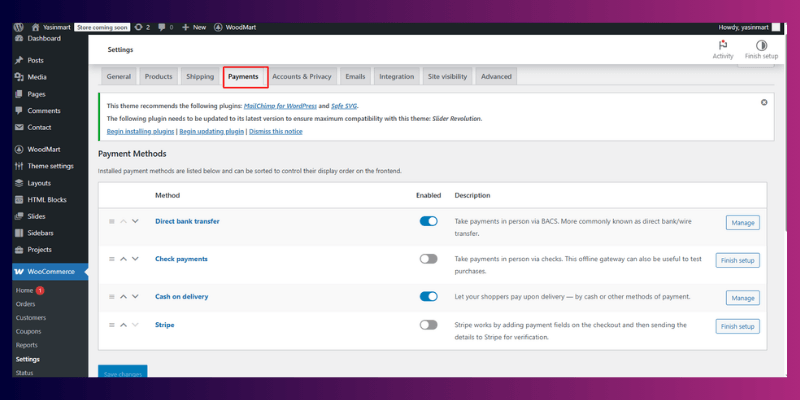Screen dimensions: 800x400
Task: Click drag handle for Stripe row
Action: [x=112, y=325]
